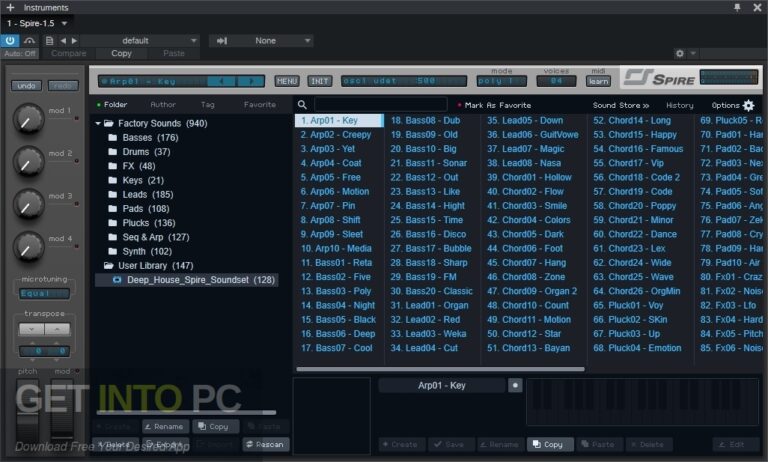The image size is (768, 462).
Task: Select preset 31. Lead01 - Organ
Action: pyautogui.click(x=429, y=305)
